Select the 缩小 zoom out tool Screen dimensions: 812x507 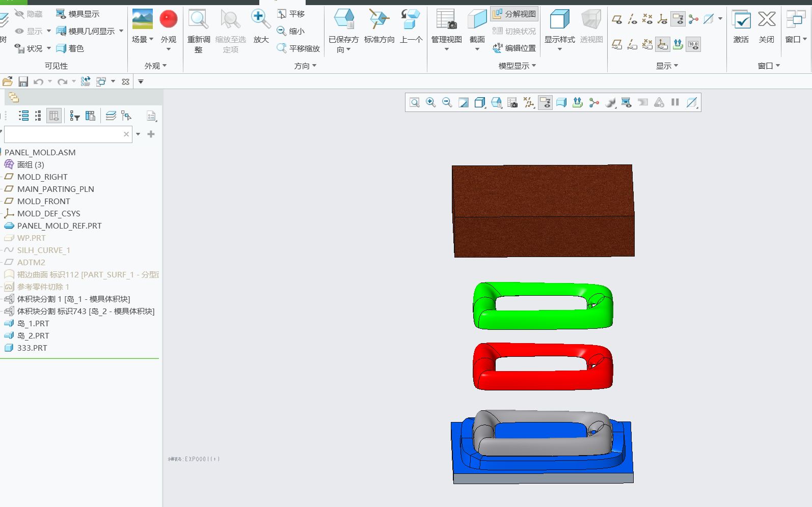pyautogui.click(x=291, y=31)
